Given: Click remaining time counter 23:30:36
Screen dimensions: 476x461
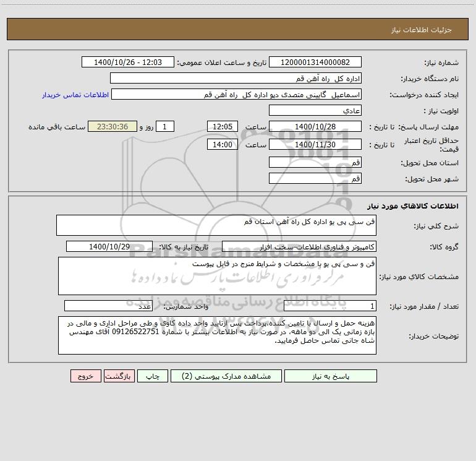Looking at the screenshot, I should [113, 126].
